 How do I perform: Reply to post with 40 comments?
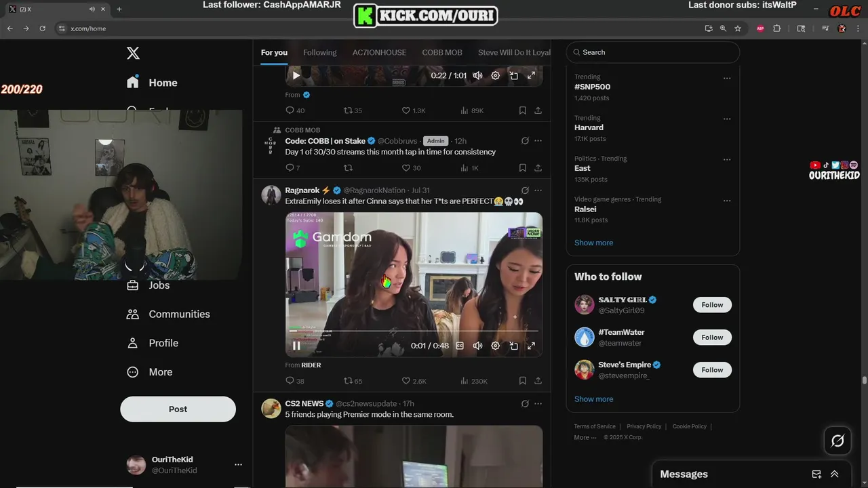click(x=295, y=110)
